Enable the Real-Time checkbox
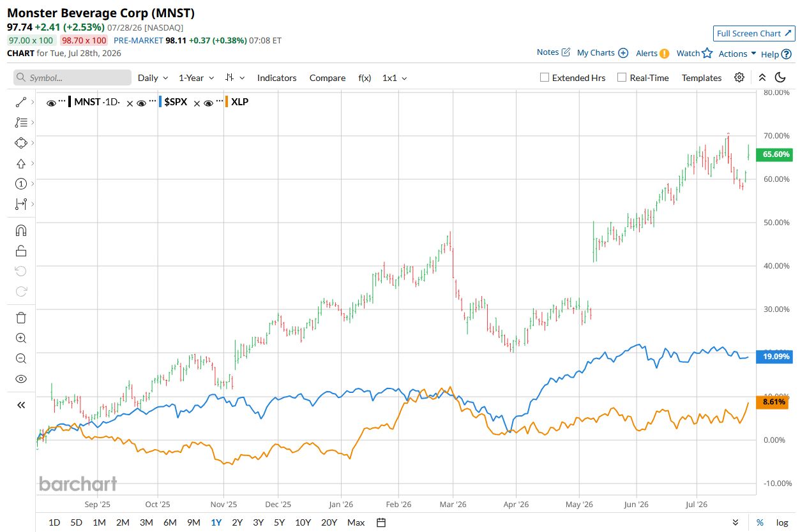The width and height of the screenshot is (807, 532). [622, 77]
